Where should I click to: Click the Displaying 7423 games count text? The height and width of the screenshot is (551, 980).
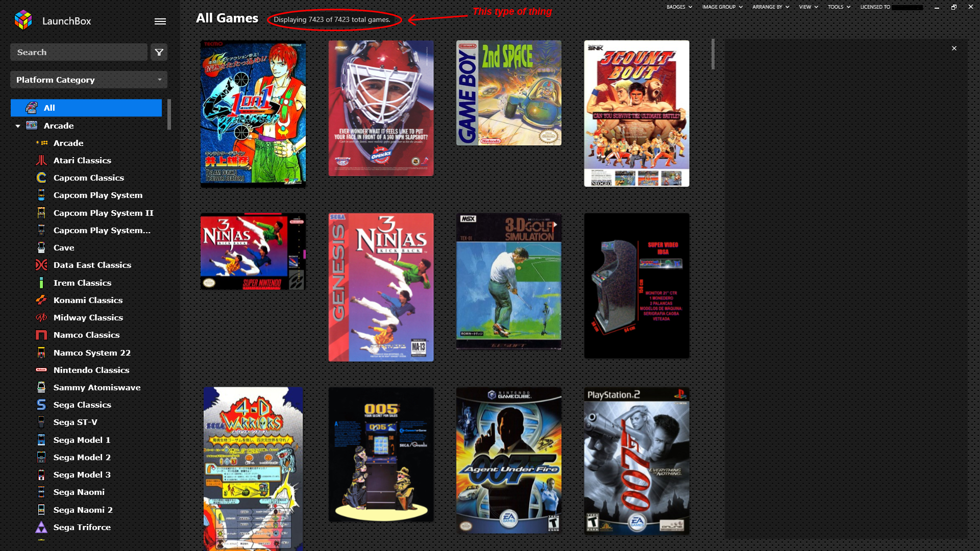tap(332, 19)
